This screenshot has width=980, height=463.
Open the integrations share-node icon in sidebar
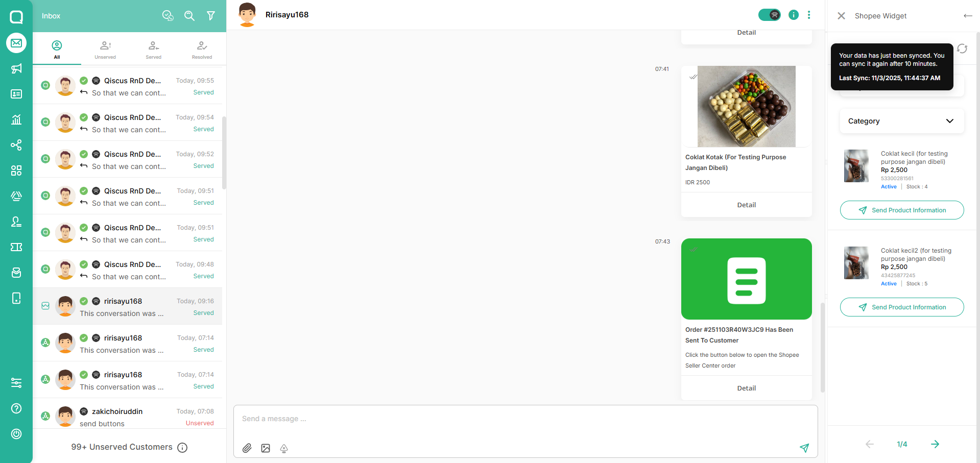[x=16, y=145]
